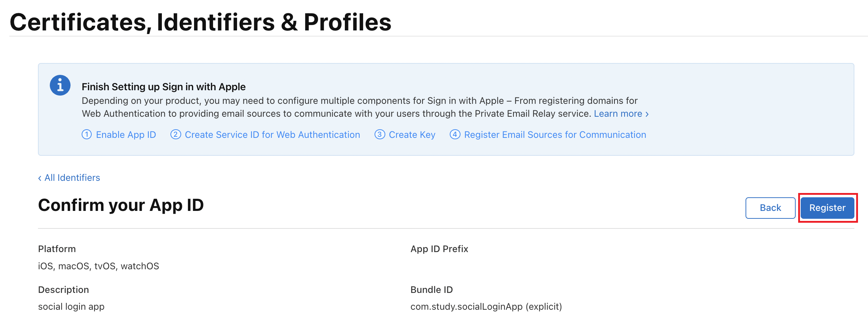The width and height of the screenshot is (868, 333).
Task: Click the blue info circle icon
Action: (60, 85)
